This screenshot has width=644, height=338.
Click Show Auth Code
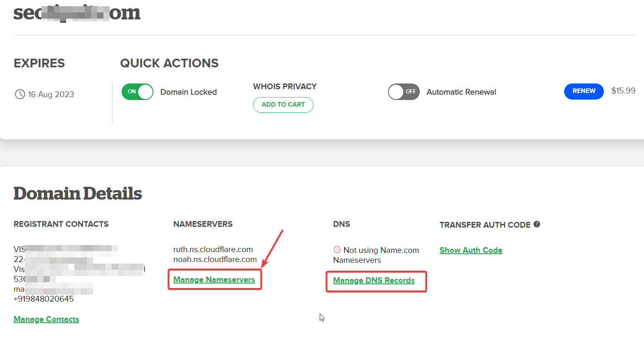[x=471, y=250]
